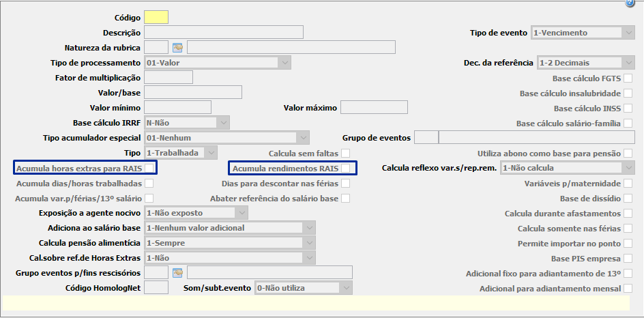Click into the Valor/base field
This screenshot has height=318, width=644.
coord(193,92)
